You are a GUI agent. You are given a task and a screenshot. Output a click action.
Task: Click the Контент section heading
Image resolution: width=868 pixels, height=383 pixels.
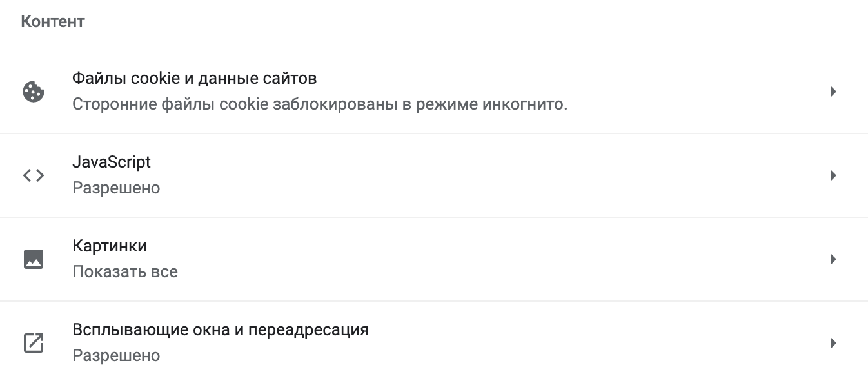(x=53, y=21)
